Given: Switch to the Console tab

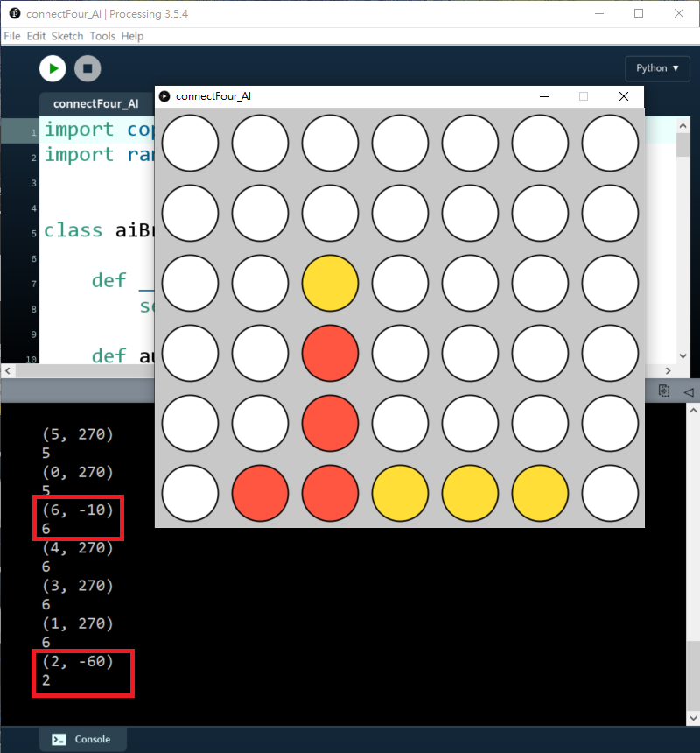Looking at the screenshot, I should click(83, 739).
